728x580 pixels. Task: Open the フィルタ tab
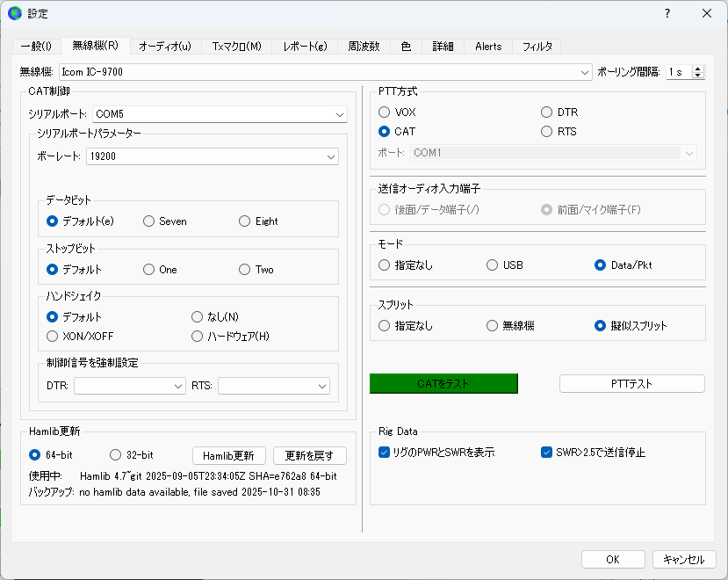(537, 47)
